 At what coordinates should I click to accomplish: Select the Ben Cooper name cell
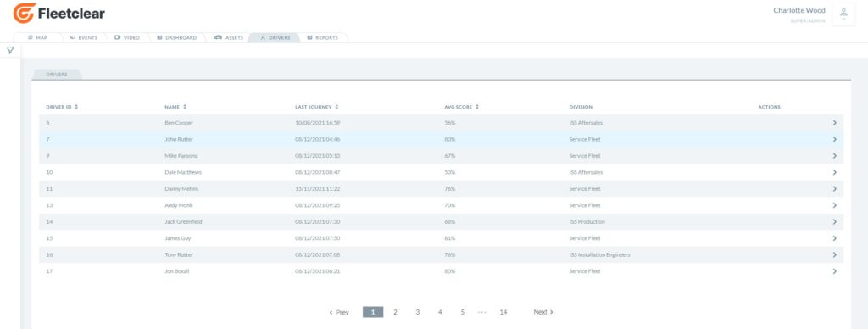pos(179,123)
